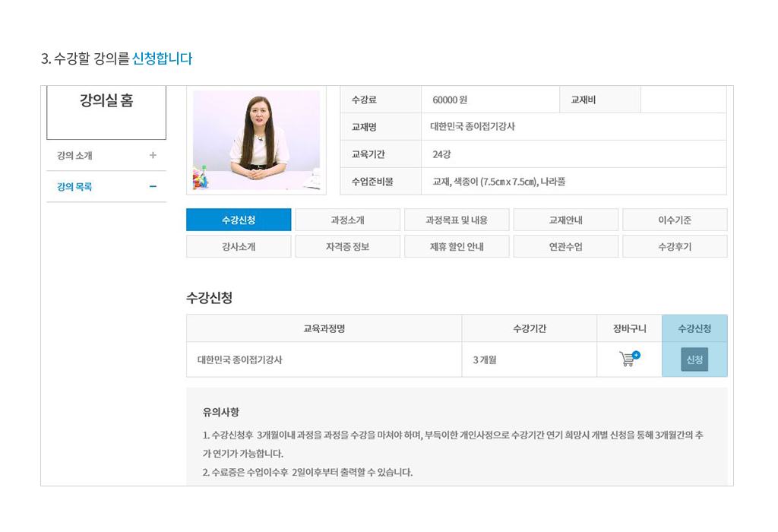Click the 수강신청 column header
The width and height of the screenshot is (778, 532).
[694, 328]
